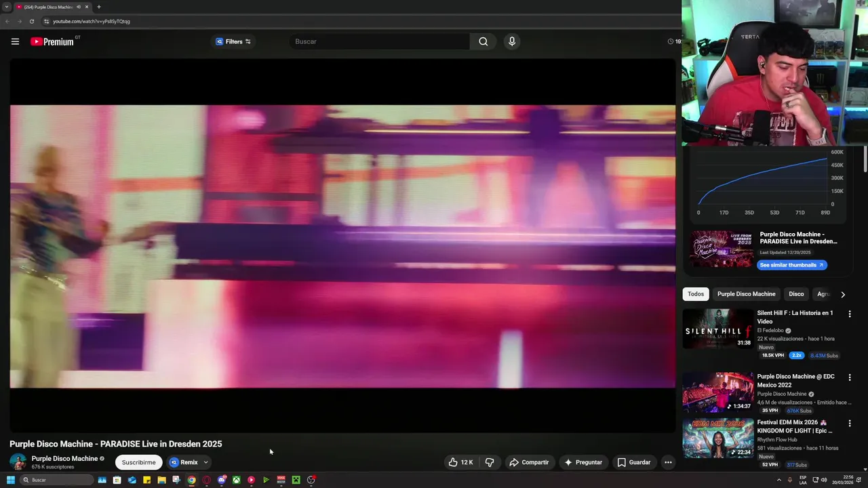Image resolution: width=868 pixels, height=488 pixels.
Task: Open Festival EDM Mix 2026 video title
Action: [795, 426]
